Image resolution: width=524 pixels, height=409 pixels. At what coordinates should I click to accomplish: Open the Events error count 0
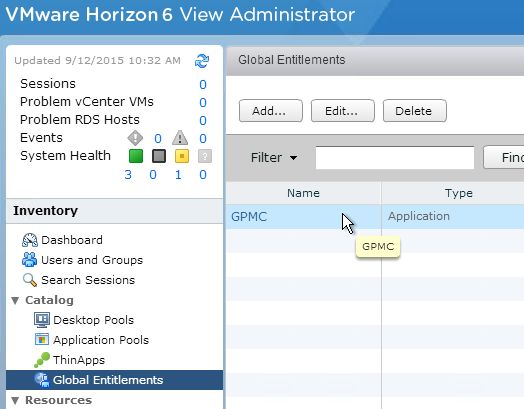tap(158, 138)
